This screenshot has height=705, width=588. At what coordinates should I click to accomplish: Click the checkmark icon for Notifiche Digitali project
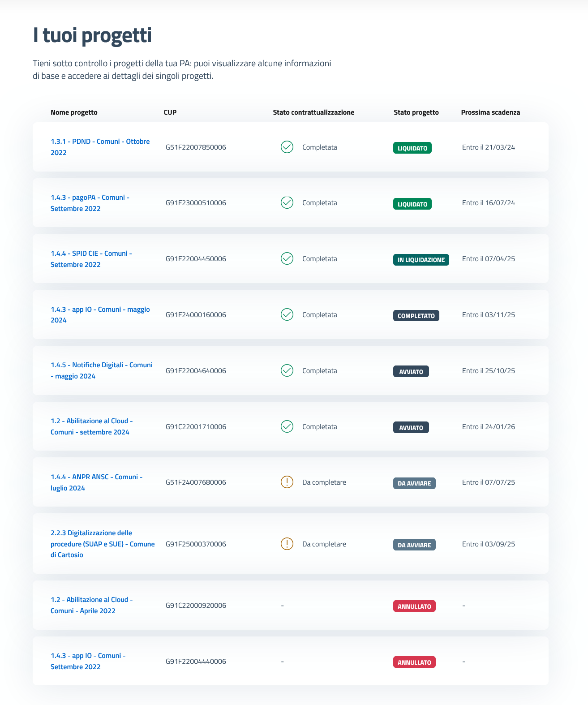point(287,370)
